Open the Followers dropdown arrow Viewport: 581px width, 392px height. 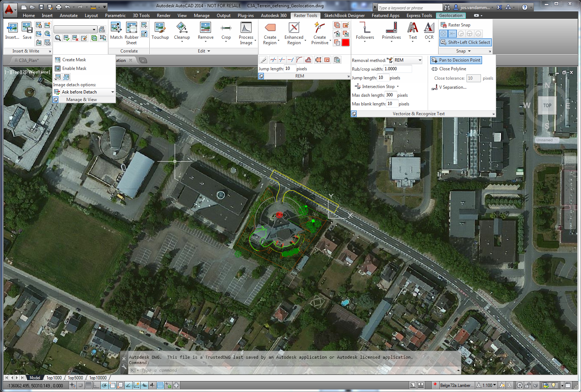(x=365, y=42)
